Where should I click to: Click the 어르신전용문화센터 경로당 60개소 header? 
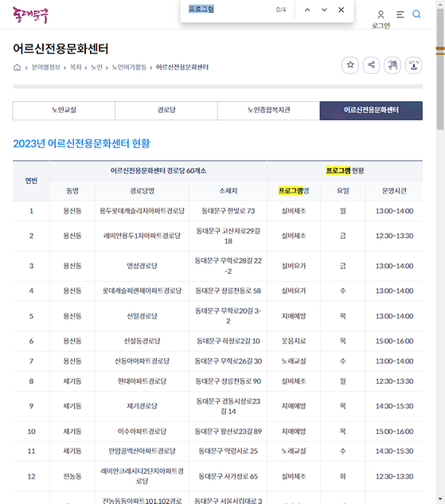click(158, 170)
